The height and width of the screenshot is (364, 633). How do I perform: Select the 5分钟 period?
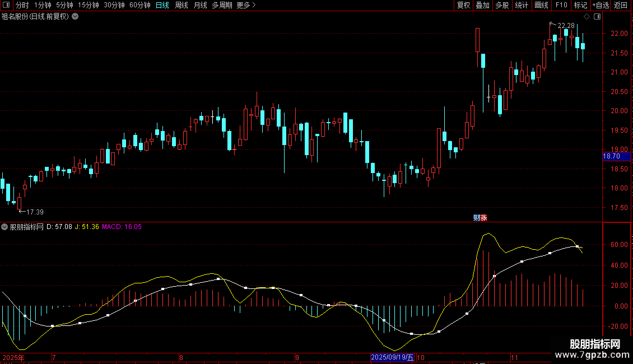pyautogui.click(x=64, y=5)
